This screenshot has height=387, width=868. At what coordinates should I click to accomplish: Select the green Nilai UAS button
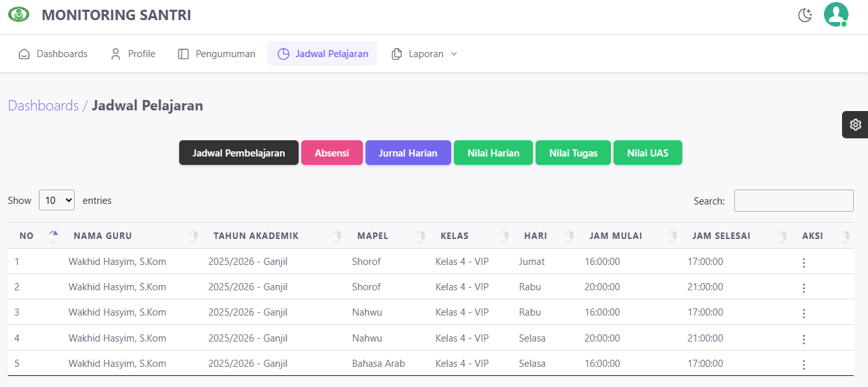pyautogui.click(x=647, y=153)
